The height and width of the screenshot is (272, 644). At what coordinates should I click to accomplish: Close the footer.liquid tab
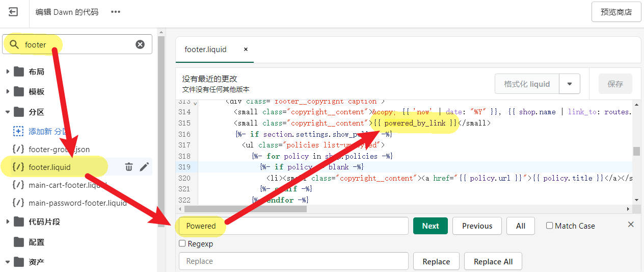click(246, 50)
